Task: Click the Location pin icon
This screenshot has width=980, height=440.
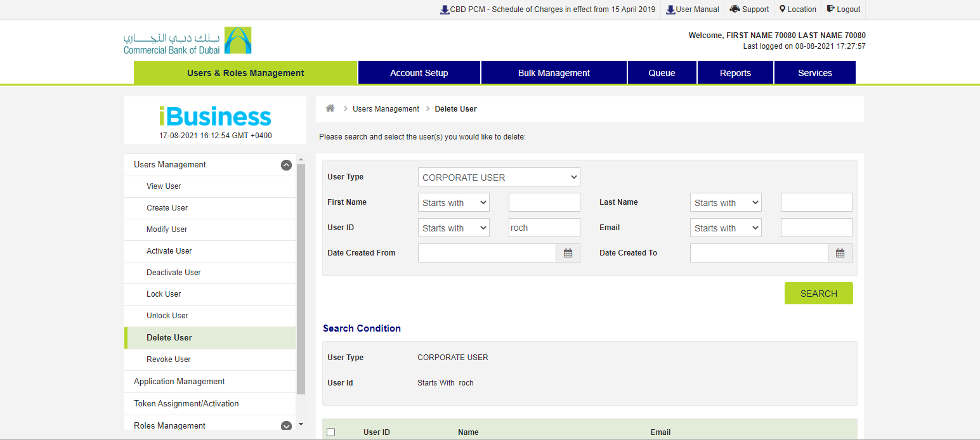Action: coord(783,10)
